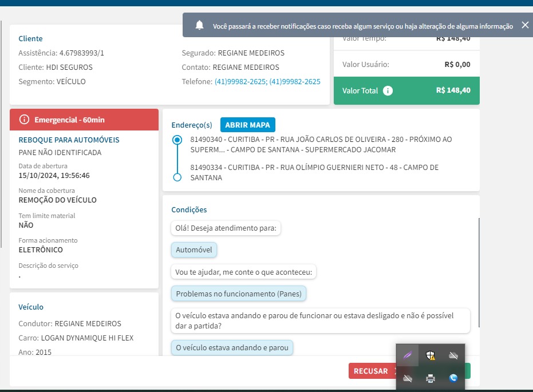Click the vehicle year 2015
Image resolution: width=533 pixels, height=392 pixels.
44,352
